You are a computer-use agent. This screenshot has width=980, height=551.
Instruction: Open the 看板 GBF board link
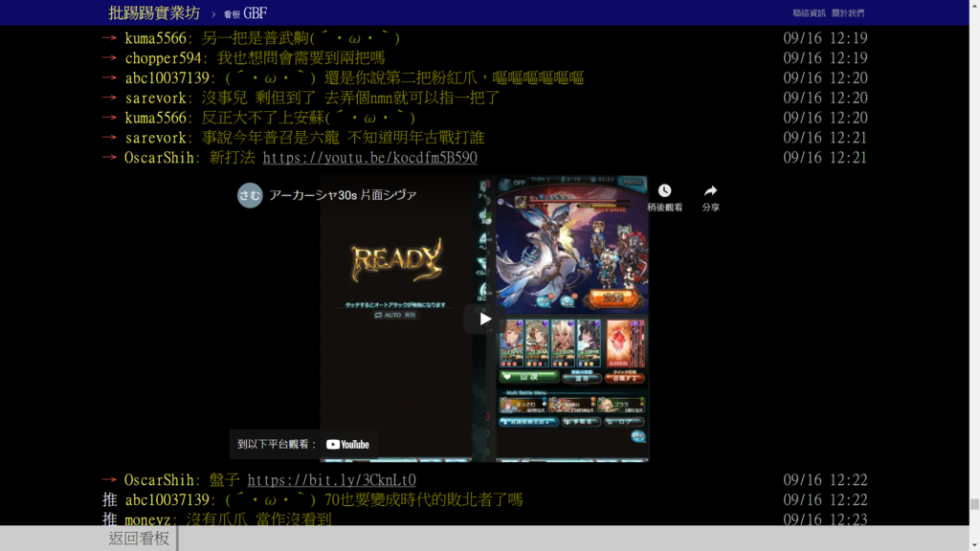tap(246, 13)
